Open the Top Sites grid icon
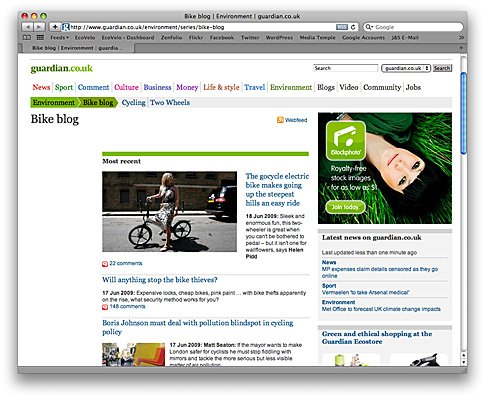 click(x=40, y=37)
